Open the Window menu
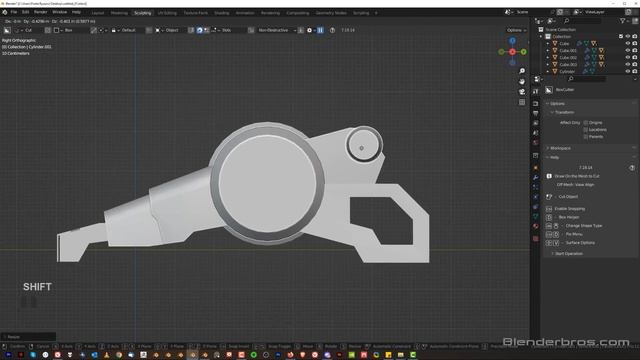 (60, 12)
